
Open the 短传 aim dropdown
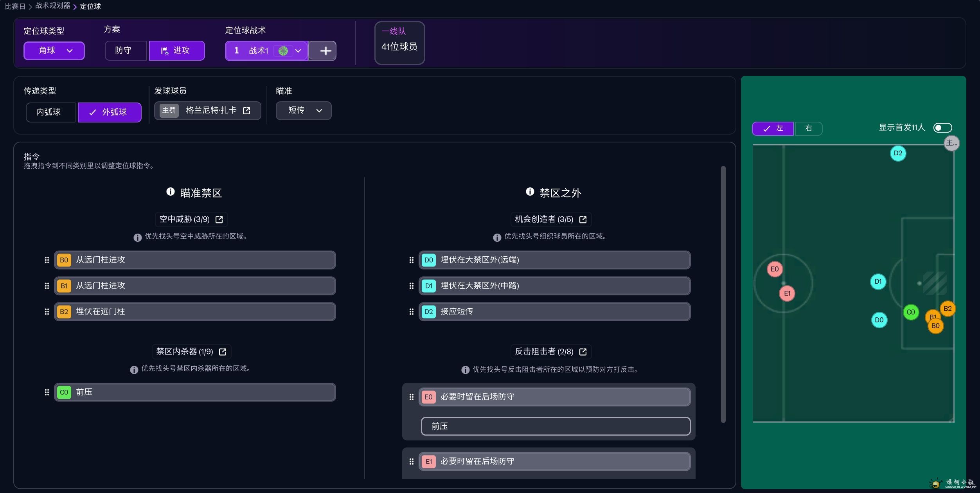pos(304,111)
